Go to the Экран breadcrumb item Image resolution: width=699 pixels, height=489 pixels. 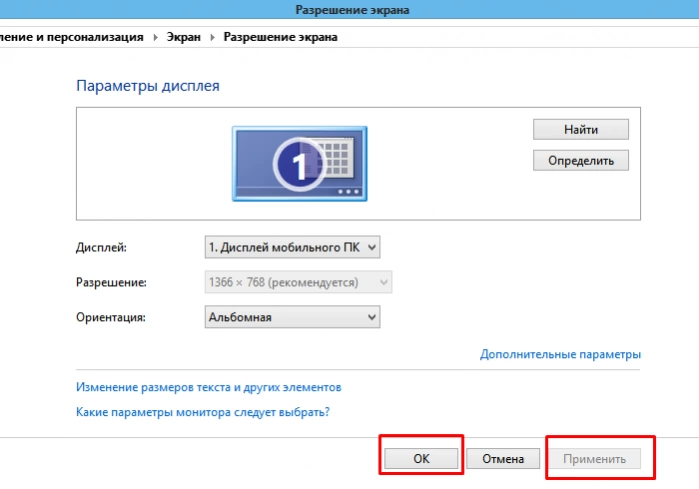(184, 37)
